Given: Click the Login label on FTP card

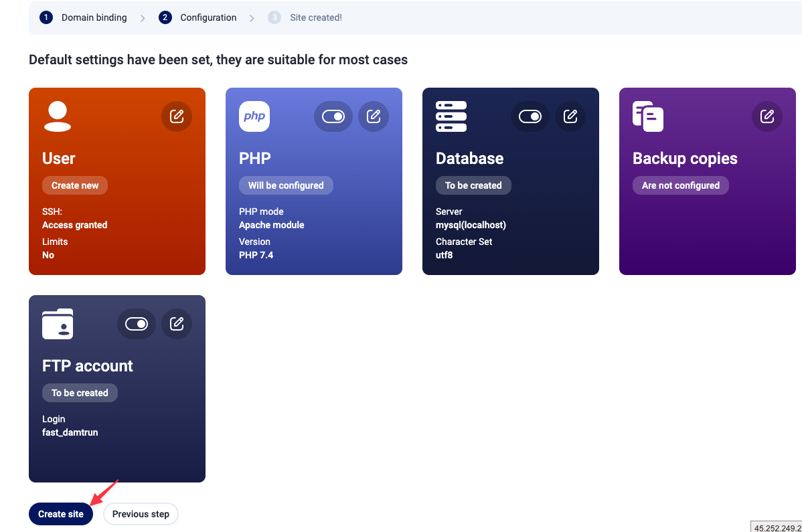Looking at the screenshot, I should (54, 419).
